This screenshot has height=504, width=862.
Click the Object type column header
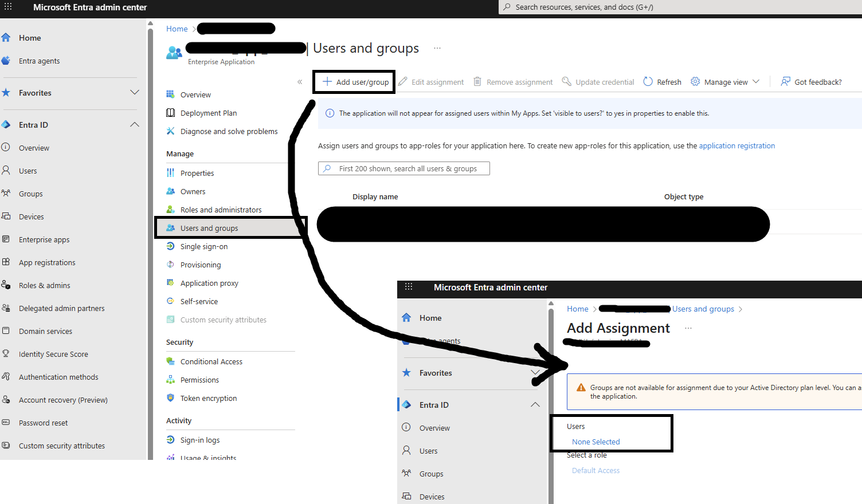point(683,196)
